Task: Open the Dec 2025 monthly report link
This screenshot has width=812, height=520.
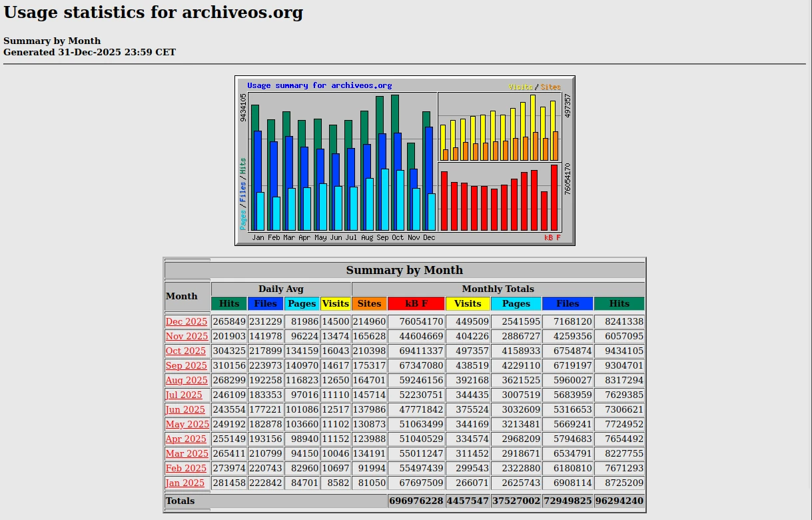Action: 187,322
